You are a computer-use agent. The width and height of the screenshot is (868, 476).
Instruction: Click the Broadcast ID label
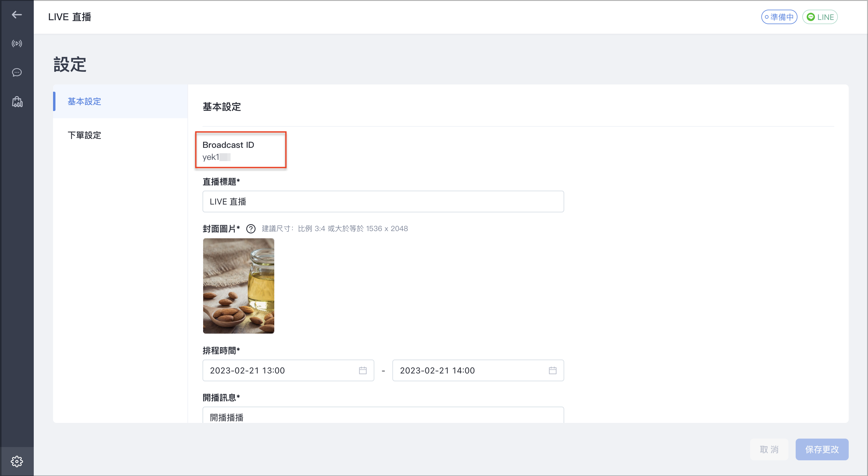(x=228, y=145)
